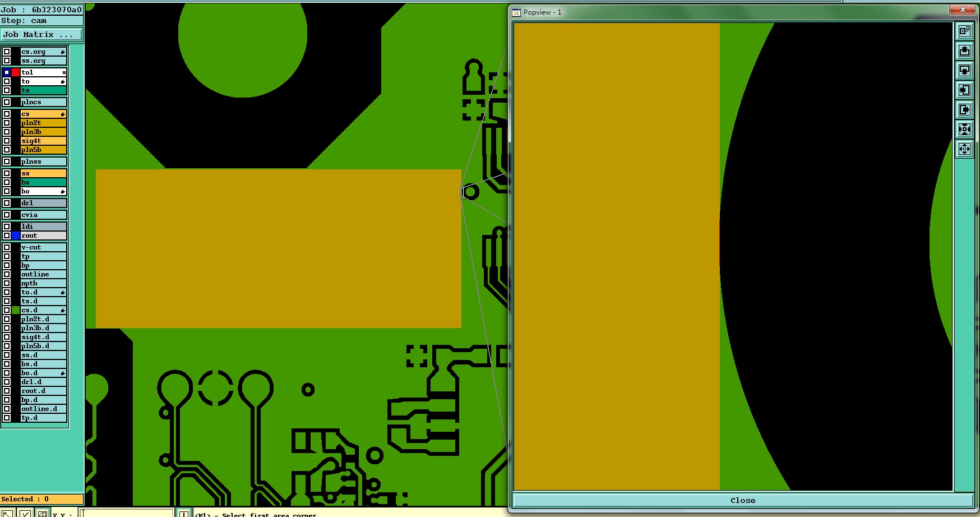The width and height of the screenshot is (980, 517).
Task: Close the Popview with the Close button
Action: (742, 500)
